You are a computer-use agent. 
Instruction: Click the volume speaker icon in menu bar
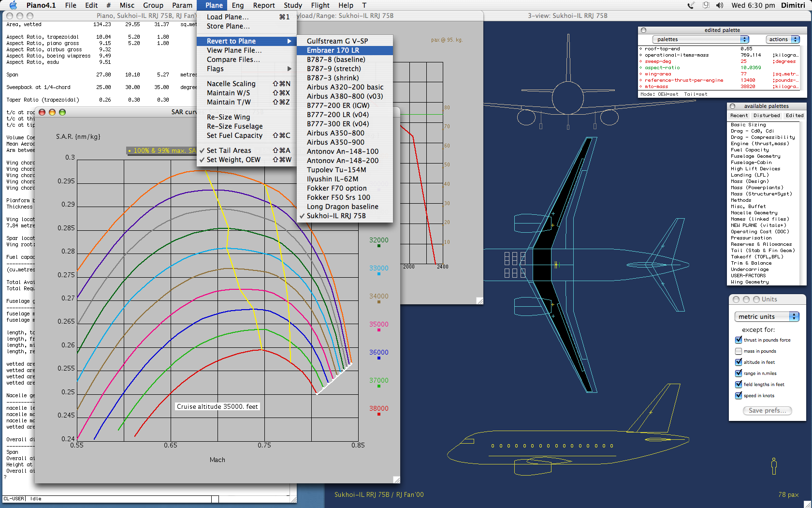pyautogui.click(x=720, y=5)
